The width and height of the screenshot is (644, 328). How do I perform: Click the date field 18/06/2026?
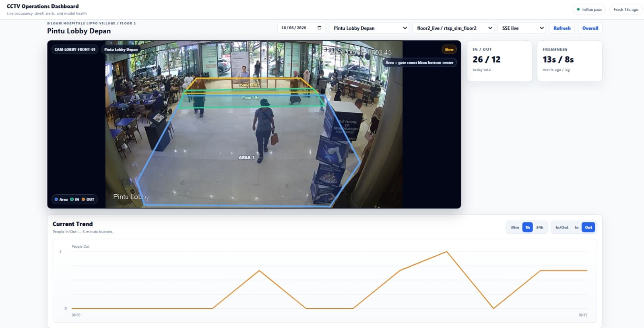click(x=301, y=28)
